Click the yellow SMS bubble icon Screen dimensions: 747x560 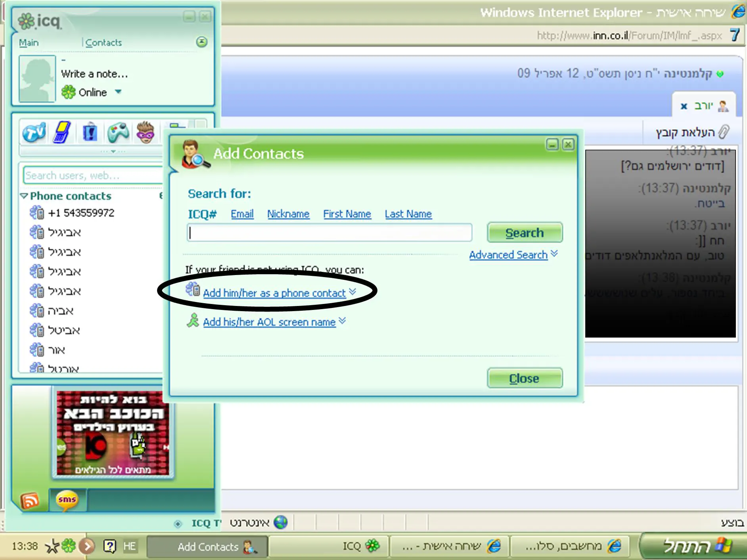coord(67,500)
